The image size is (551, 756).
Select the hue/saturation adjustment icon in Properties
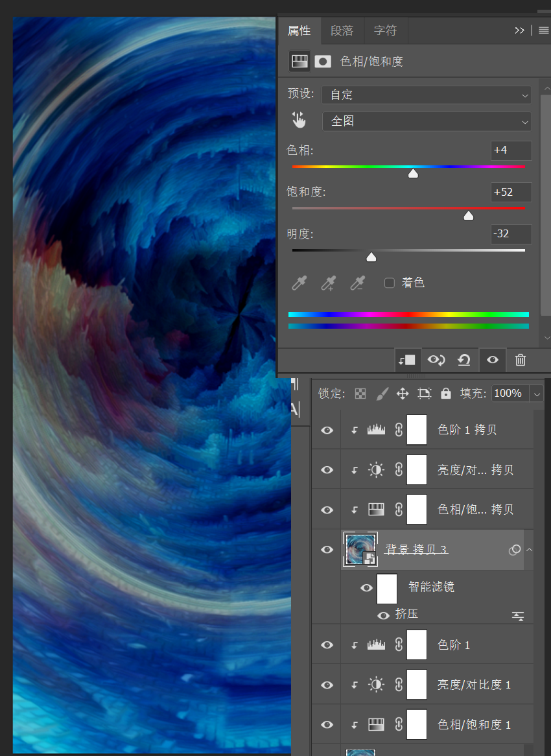coord(299,61)
